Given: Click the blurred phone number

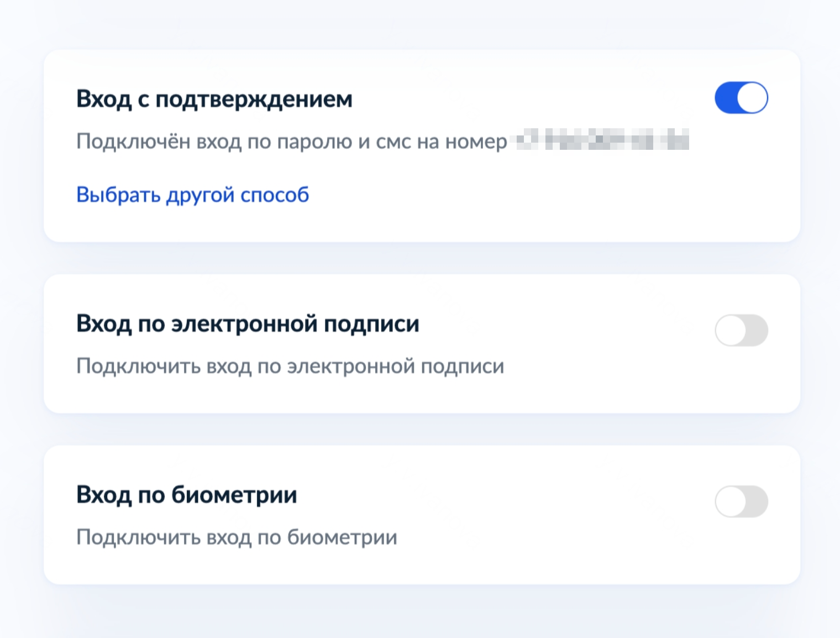Looking at the screenshot, I should pos(601,140).
